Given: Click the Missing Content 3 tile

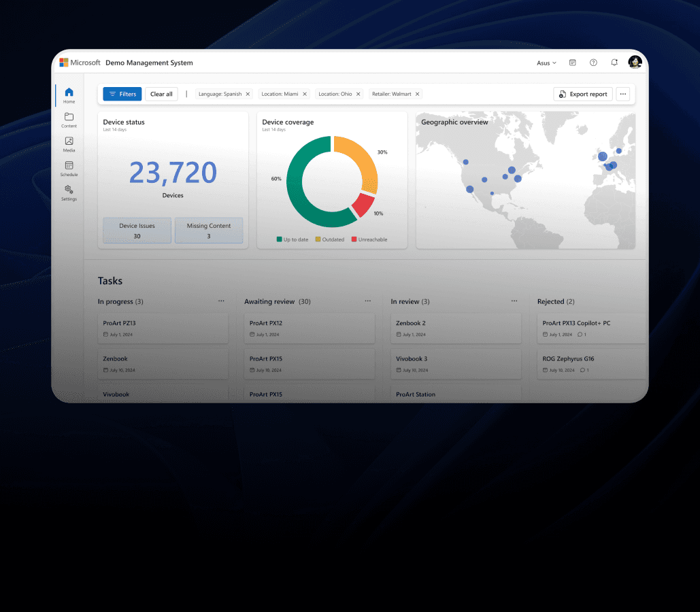Looking at the screenshot, I should click(x=208, y=231).
